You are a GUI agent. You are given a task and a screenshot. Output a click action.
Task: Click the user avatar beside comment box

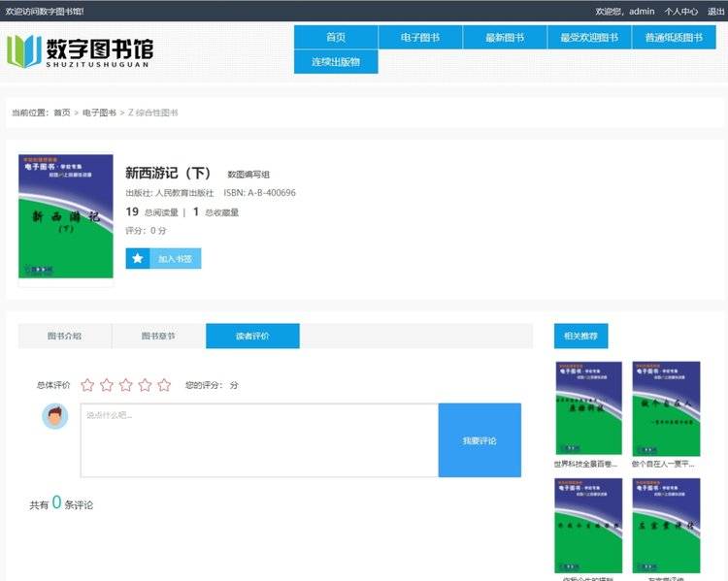55,416
